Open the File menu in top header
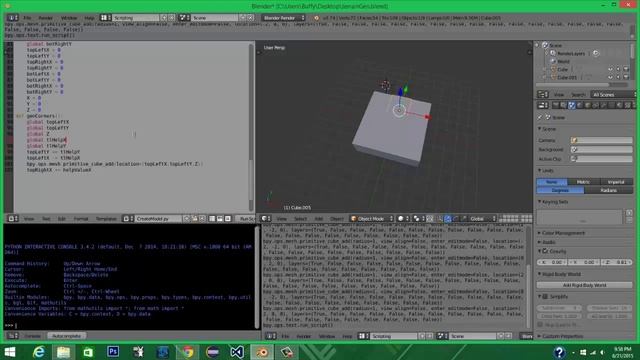640x360 pixels. pos(27,18)
